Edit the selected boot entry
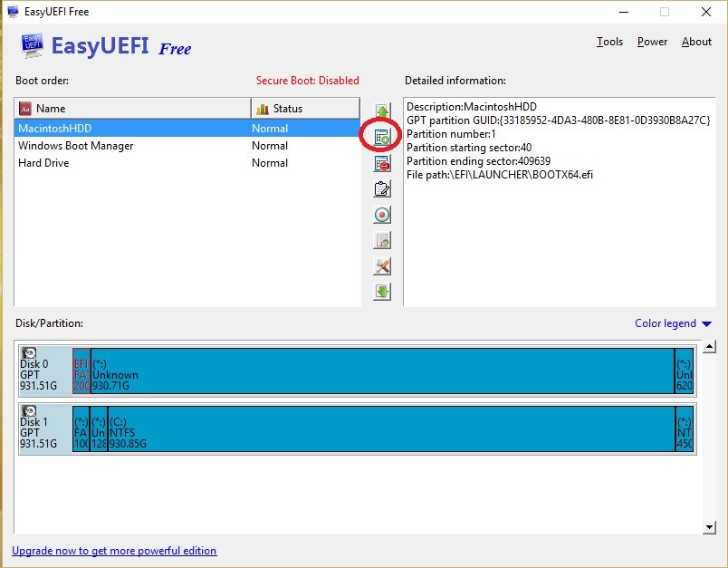Viewport: 728px width, 568px height. coord(382,189)
